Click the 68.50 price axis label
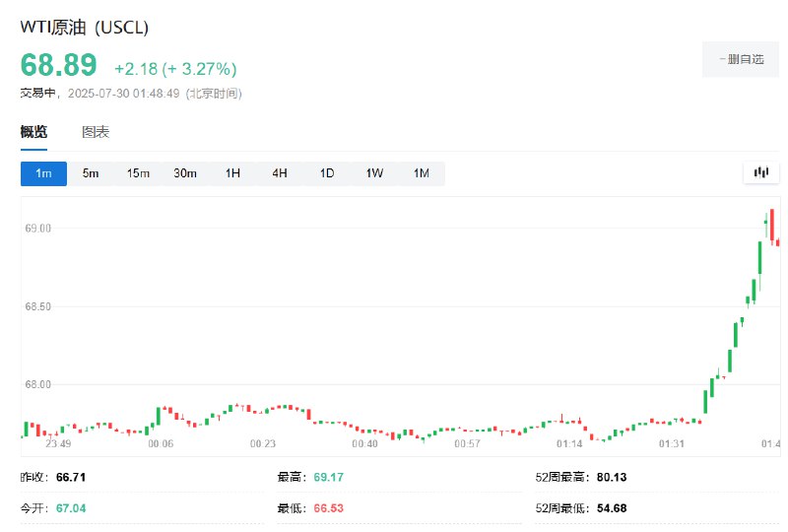This screenshot has width=788, height=532. (x=38, y=306)
